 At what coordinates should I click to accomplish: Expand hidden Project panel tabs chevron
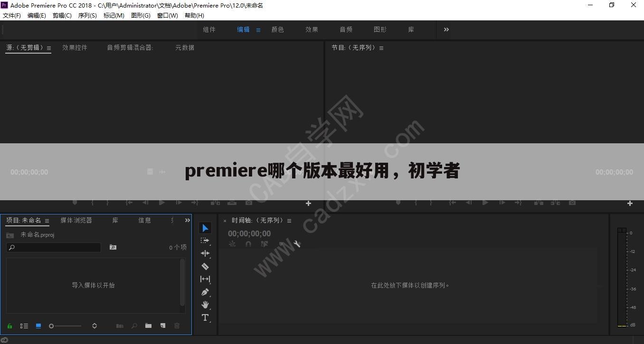[x=187, y=220]
